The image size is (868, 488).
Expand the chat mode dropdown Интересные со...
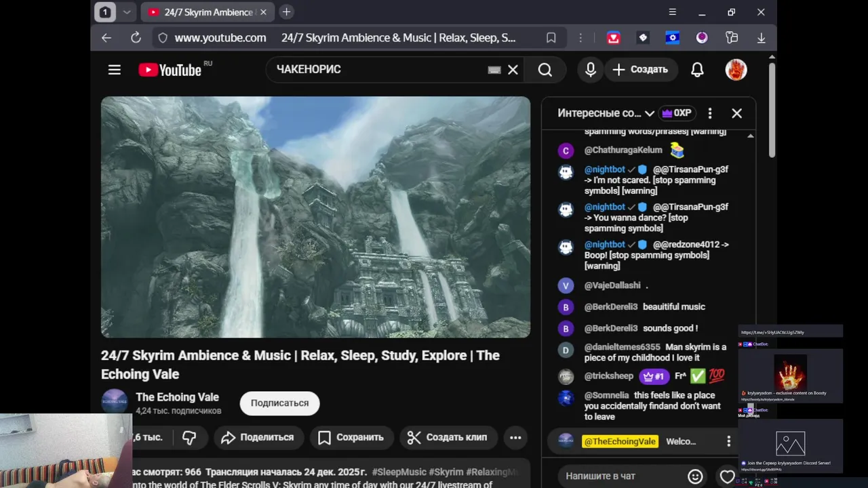click(606, 113)
